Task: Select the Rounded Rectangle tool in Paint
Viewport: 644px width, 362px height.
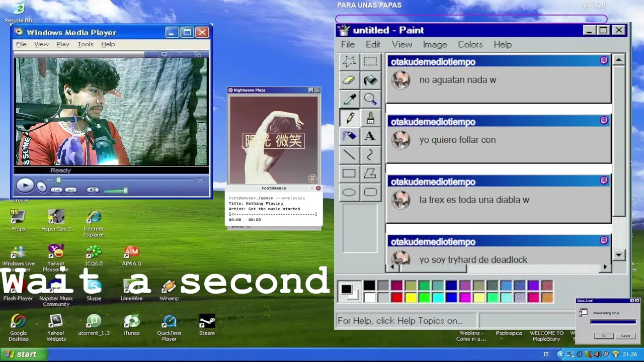Action: 370,192
